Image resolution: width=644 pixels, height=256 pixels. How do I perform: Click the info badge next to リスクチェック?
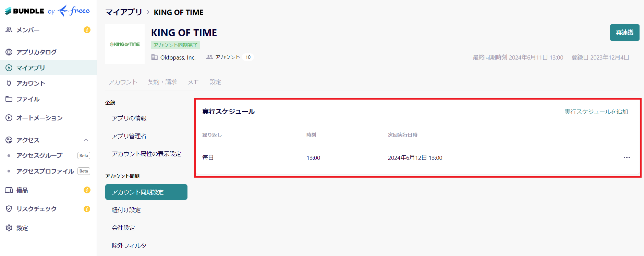[87, 209]
